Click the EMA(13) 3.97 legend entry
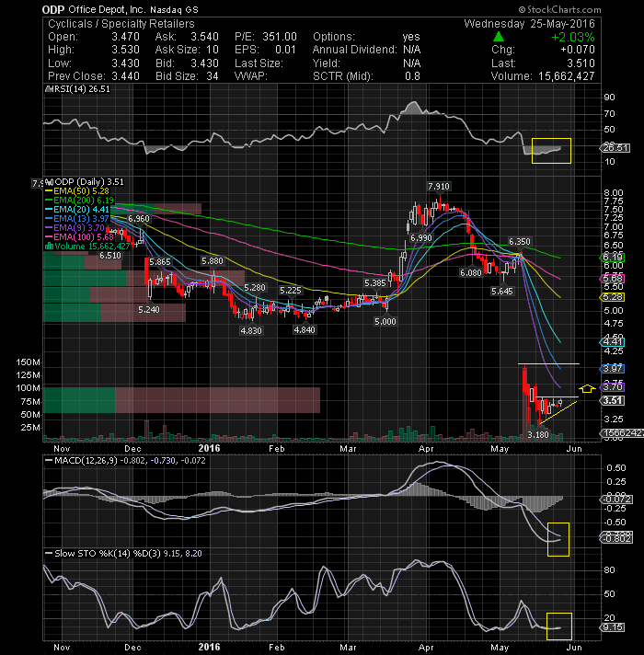The width and height of the screenshot is (644, 655). click(77, 218)
